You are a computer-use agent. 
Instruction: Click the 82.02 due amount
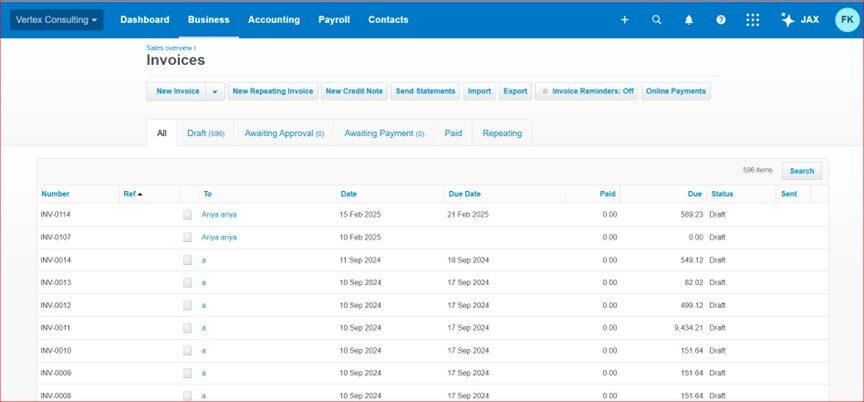694,283
